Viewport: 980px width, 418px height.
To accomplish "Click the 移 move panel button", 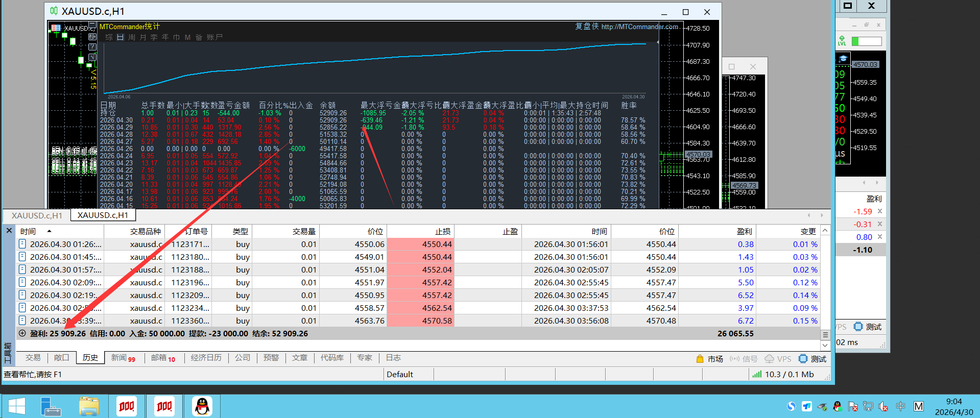I will pyautogui.click(x=92, y=37).
